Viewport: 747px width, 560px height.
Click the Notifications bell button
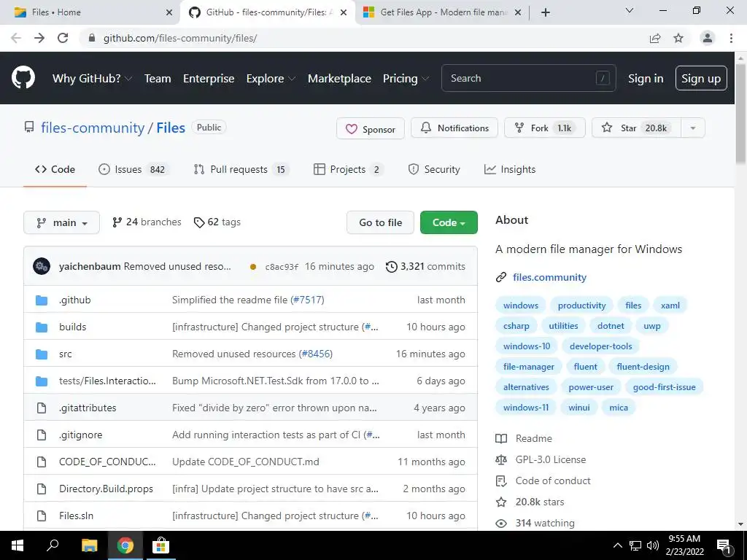(454, 128)
